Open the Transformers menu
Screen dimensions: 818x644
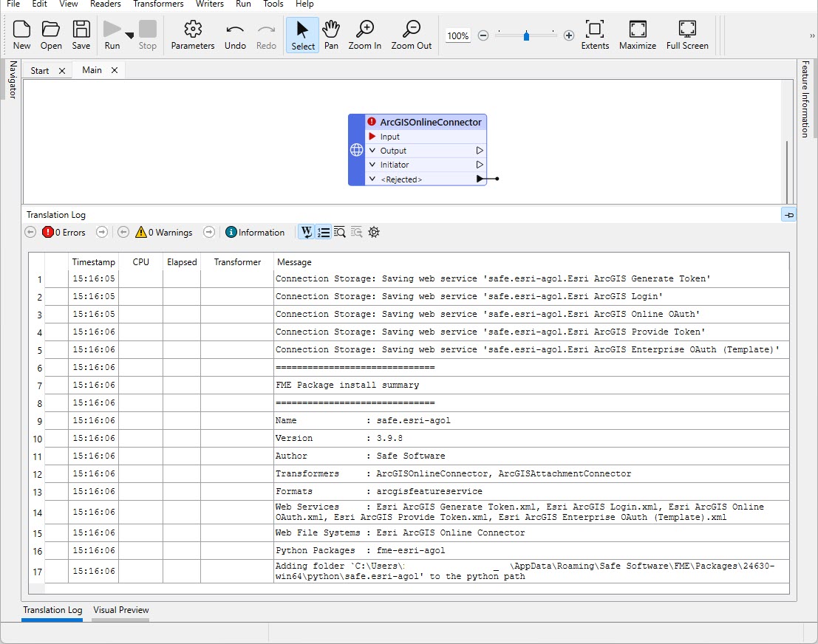click(159, 4)
